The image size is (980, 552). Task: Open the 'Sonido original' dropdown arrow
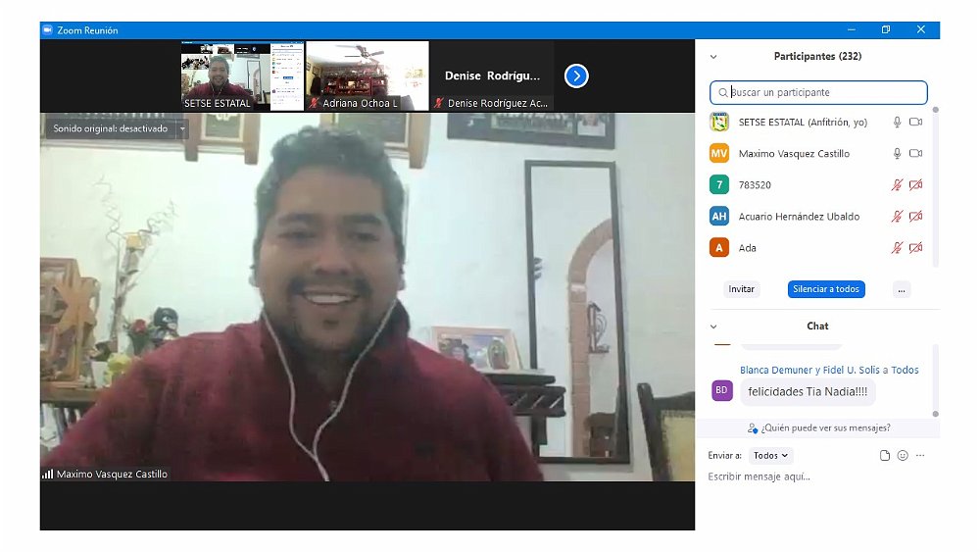182,128
